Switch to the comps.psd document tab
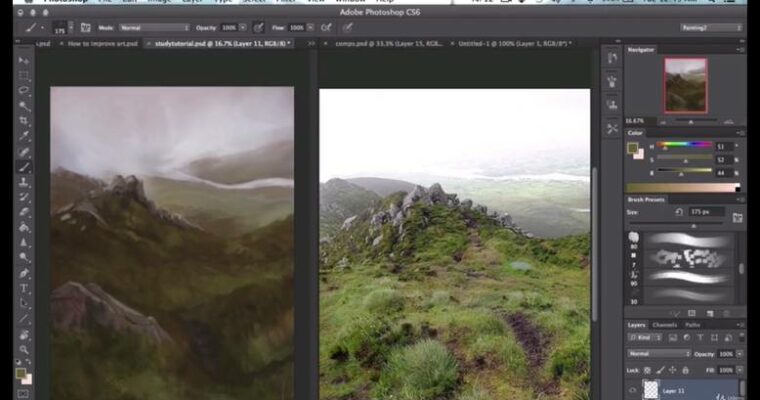 coord(388,44)
